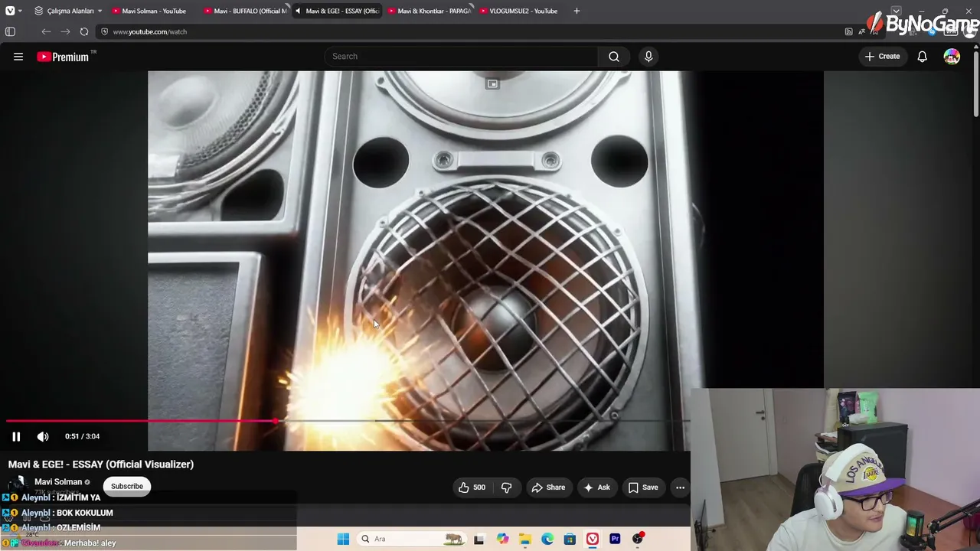The width and height of the screenshot is (980, 551).
Task: Click the miniplayer icon atop the video
Action: pyautogui.click(x=492, y=83)
